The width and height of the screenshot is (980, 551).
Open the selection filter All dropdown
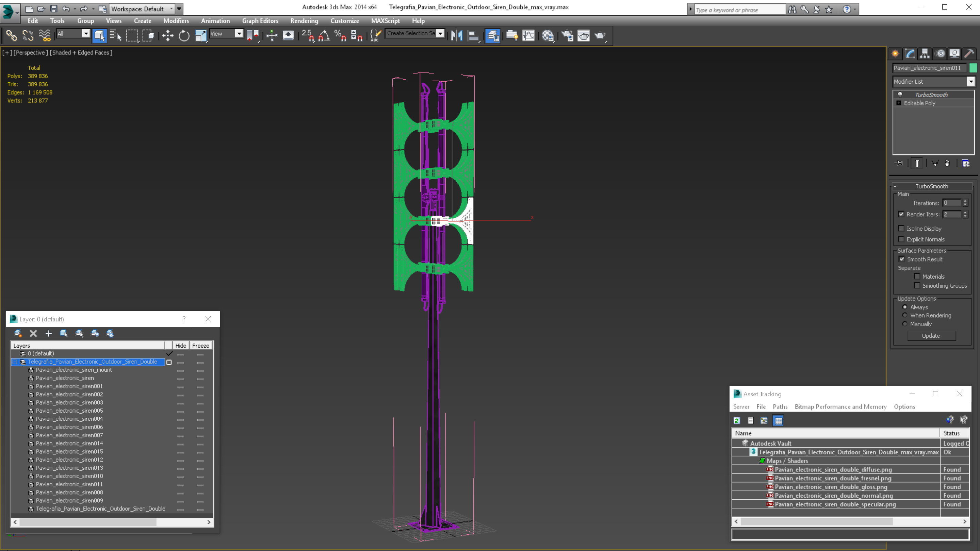[x=73, y=33]
